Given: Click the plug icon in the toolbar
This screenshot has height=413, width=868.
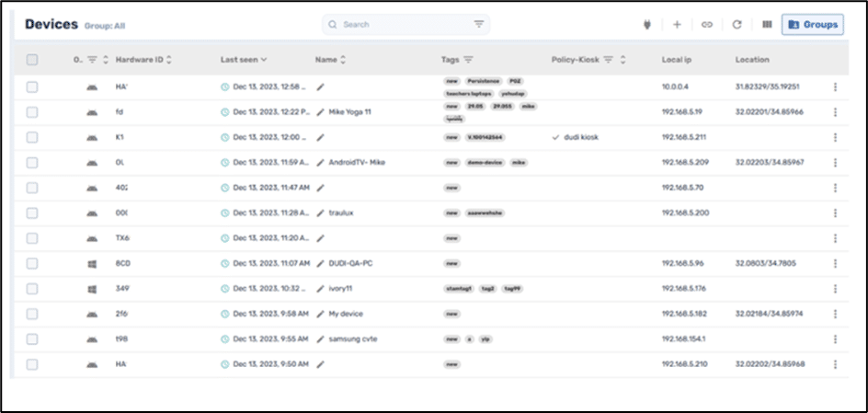Looking at the screenshot, I should point(646,25).
